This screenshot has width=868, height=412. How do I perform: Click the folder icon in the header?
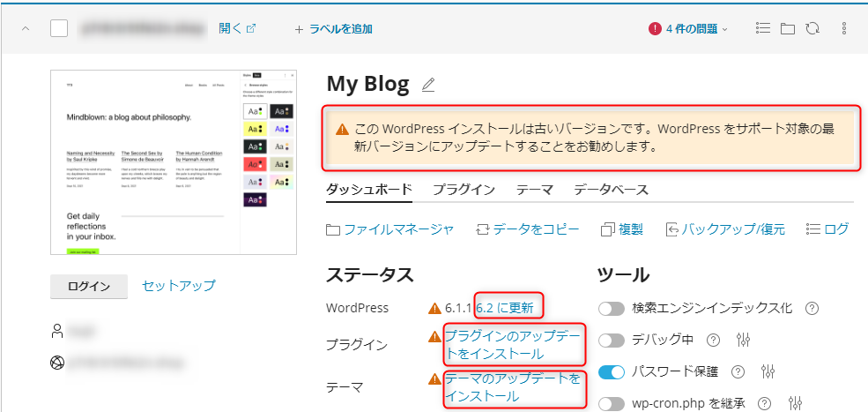pos(788,29)
